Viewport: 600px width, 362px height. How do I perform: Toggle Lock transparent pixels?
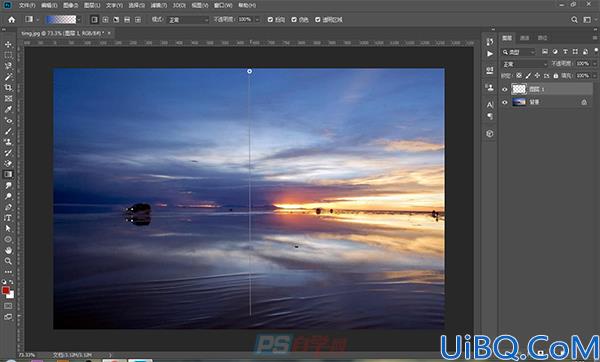(519, 76)
